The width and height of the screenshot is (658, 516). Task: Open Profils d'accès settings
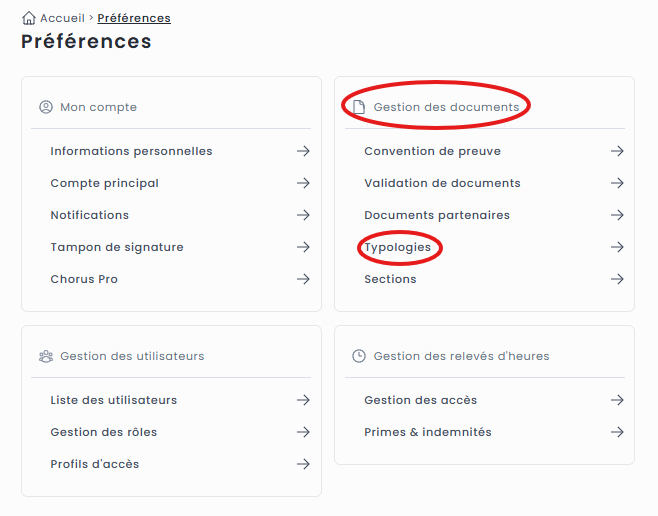point(95,464)
